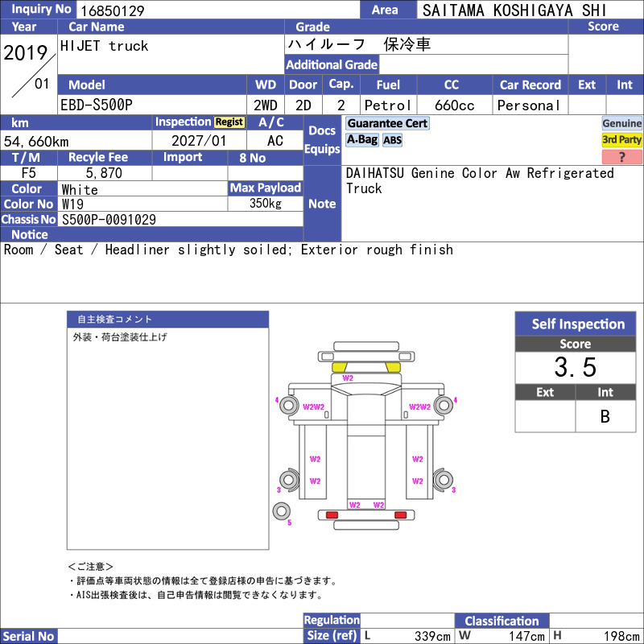Screen dimensions: 644x644
Task: Select rear-right tire marked 3
Action: pyautogui.click(x=444, y=480)
